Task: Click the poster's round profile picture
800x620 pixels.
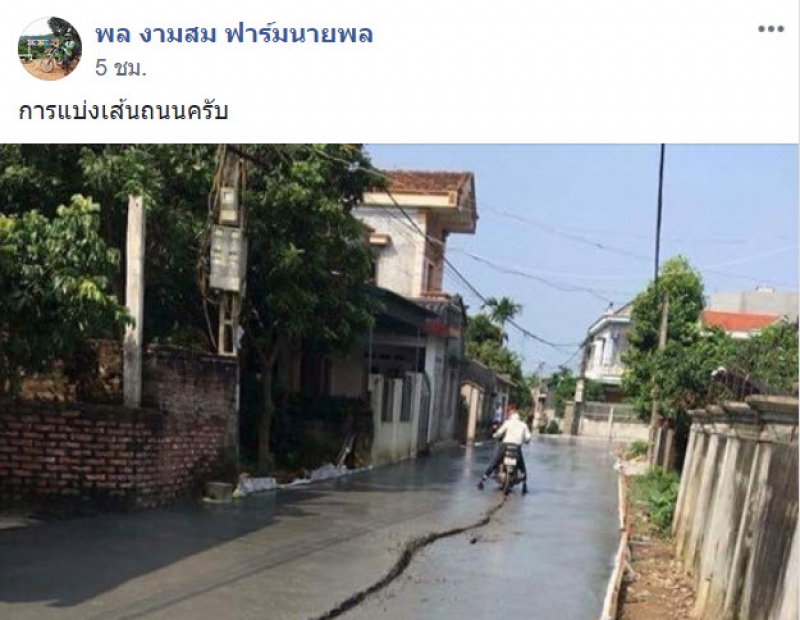Action: (x=50, y=48)
